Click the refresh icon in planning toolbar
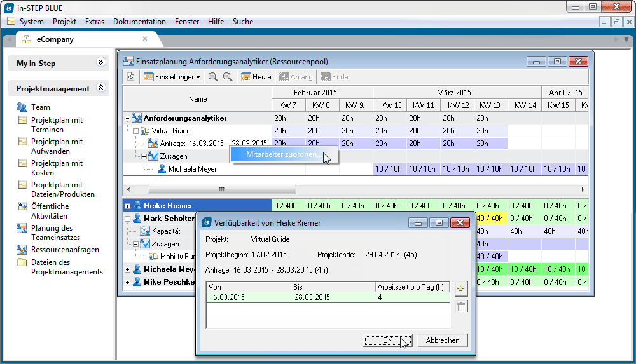This screenshot has height=364, width=636. (x=131, y=77)
